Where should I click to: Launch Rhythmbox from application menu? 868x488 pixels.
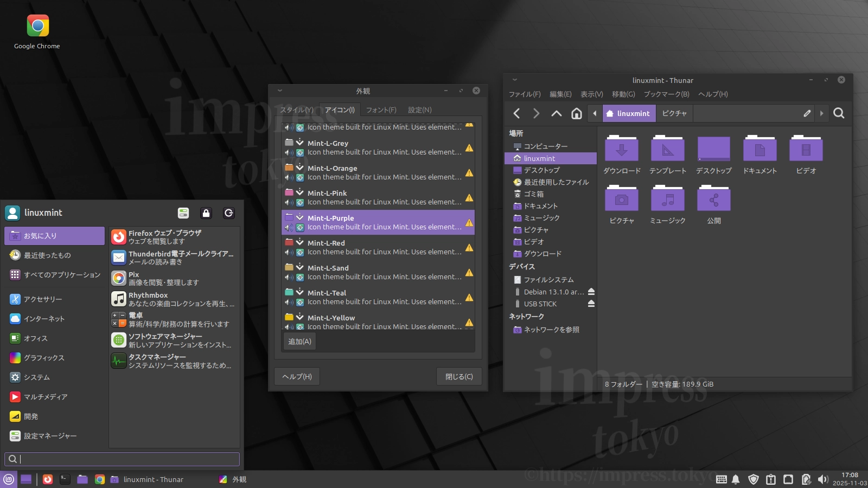click(174, 299)
